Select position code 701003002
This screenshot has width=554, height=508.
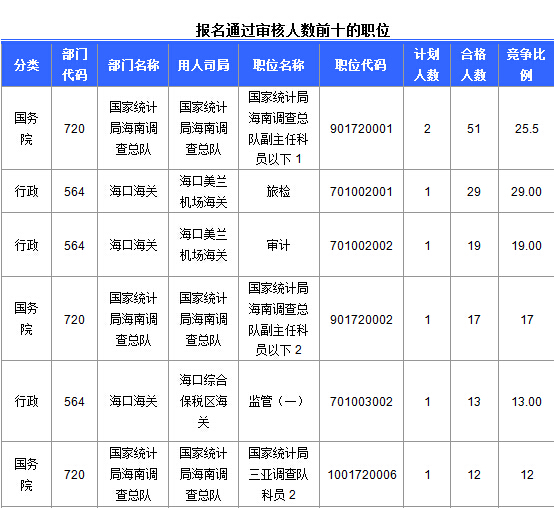361,402
